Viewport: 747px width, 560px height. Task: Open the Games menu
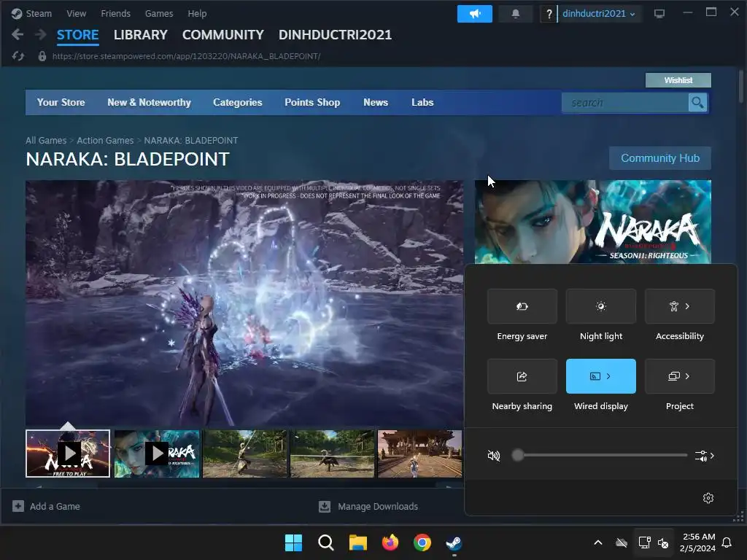pyautogui.click(x=159, y=14)
